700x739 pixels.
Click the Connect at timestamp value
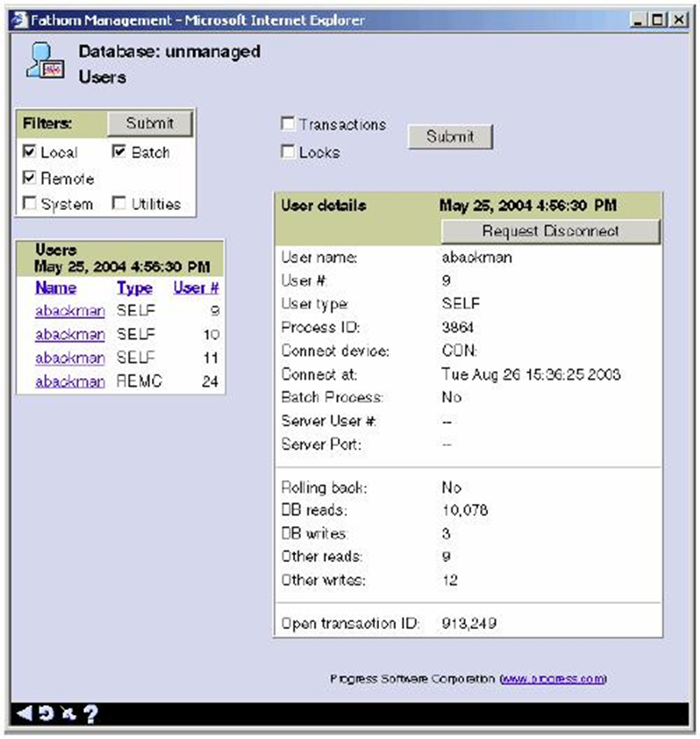pyautogui.click(x=531, y=374)
